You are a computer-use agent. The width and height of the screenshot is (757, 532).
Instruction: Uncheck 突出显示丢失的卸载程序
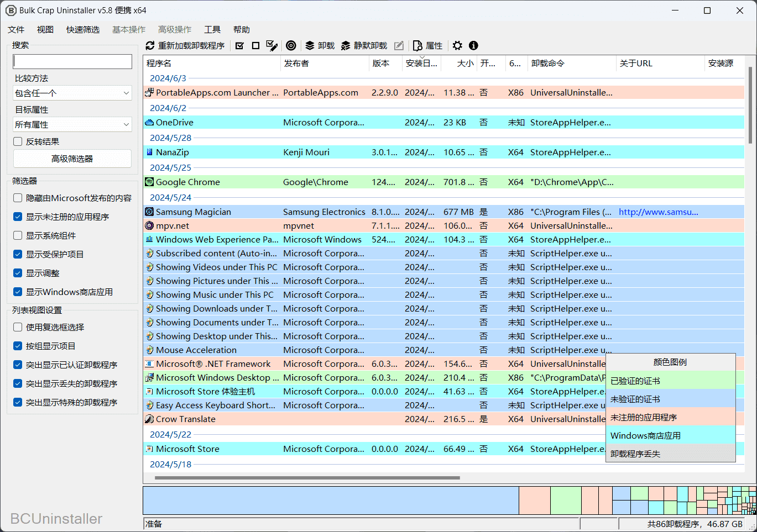[x=18, y=383]
